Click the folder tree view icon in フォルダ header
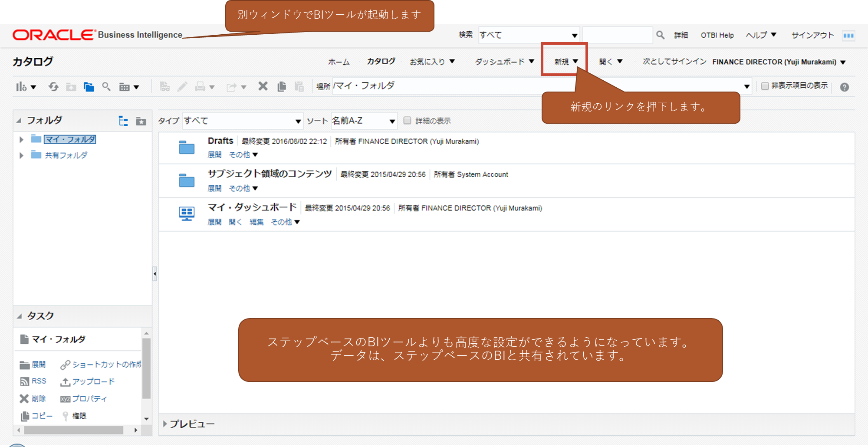This screenshot has width=868, height=447. (x=123, y=121)
